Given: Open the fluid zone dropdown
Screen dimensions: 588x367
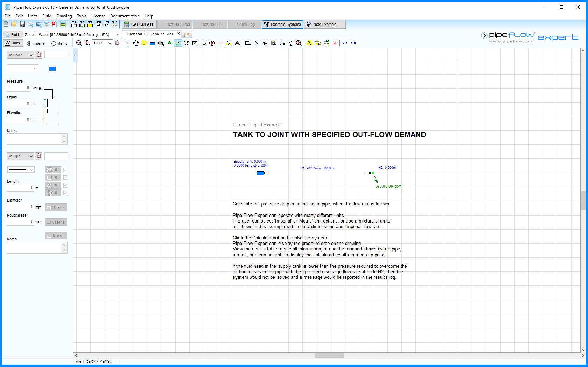Looking at the screenshot, I should coord(118,35).
